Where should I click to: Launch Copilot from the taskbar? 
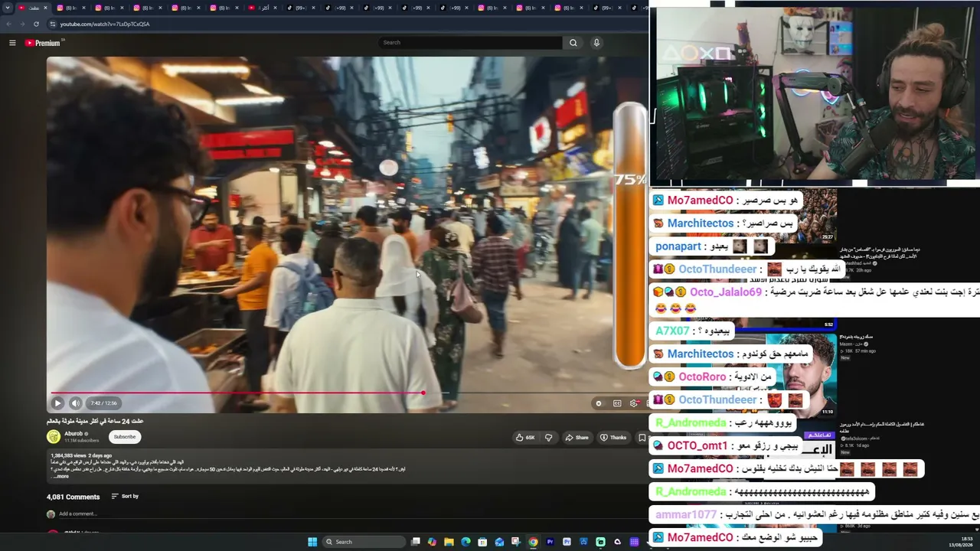433,542
